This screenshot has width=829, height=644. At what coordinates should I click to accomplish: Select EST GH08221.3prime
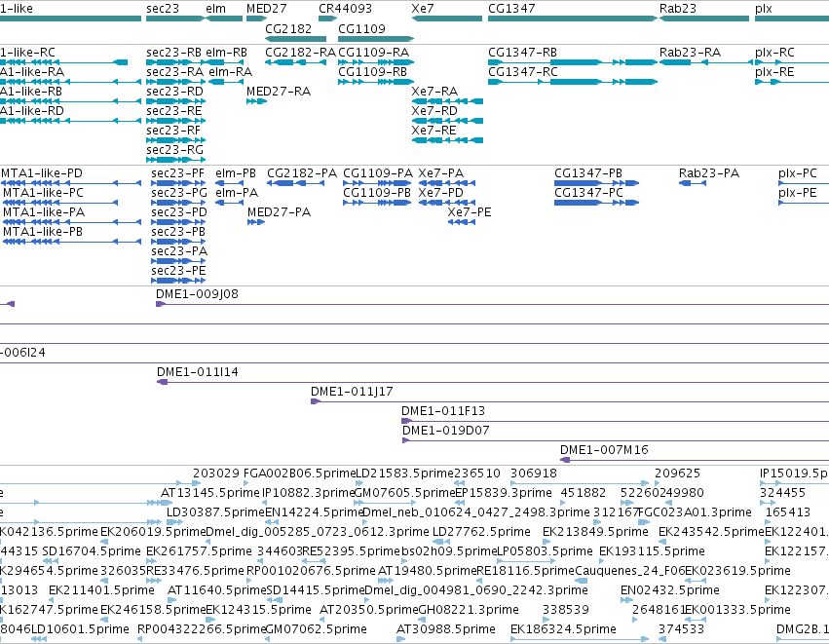click(469, 610)
